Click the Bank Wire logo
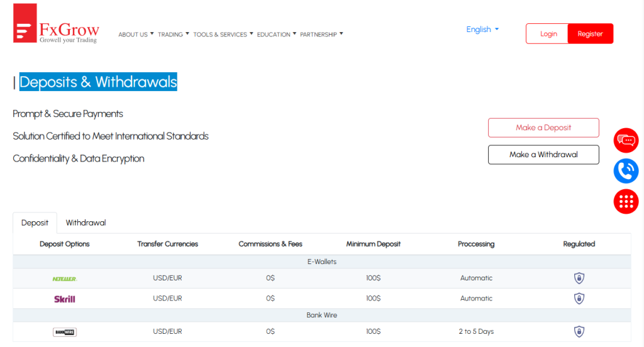 click(65, 332)
